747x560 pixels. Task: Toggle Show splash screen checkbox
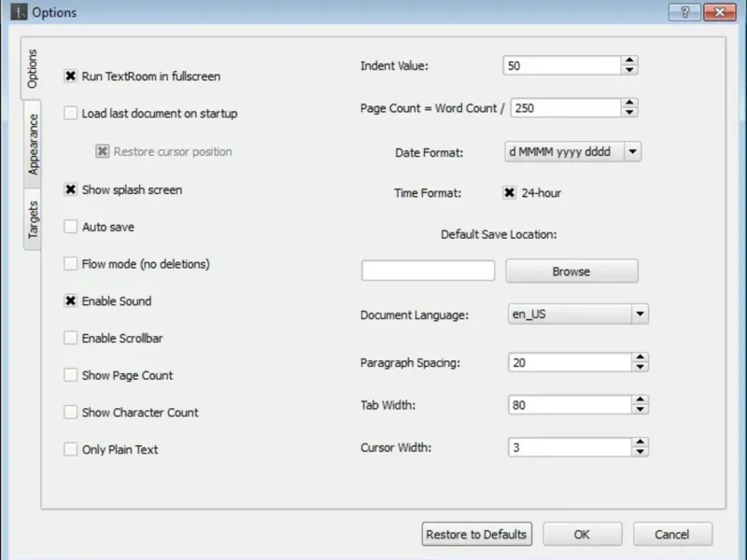(x=71, y=189)
